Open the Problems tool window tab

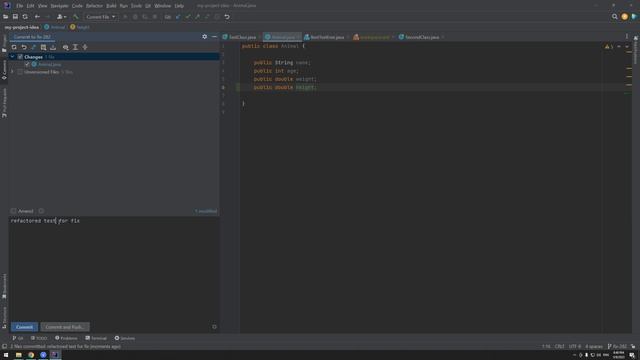point(66,338)
